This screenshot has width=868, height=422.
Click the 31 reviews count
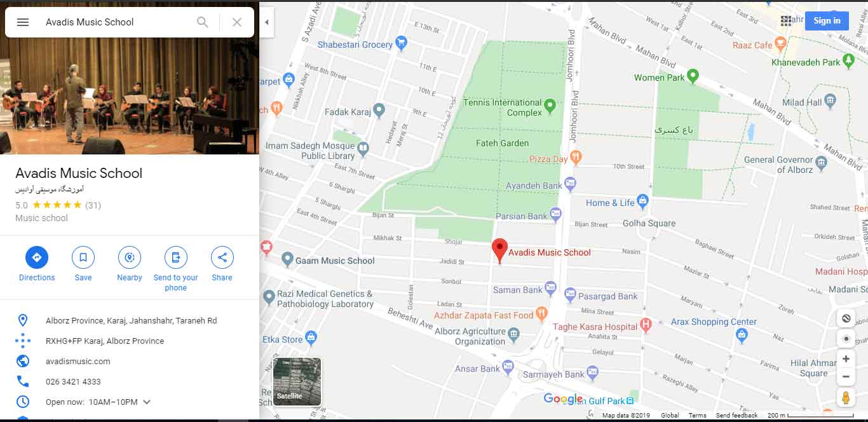point(93,205)
